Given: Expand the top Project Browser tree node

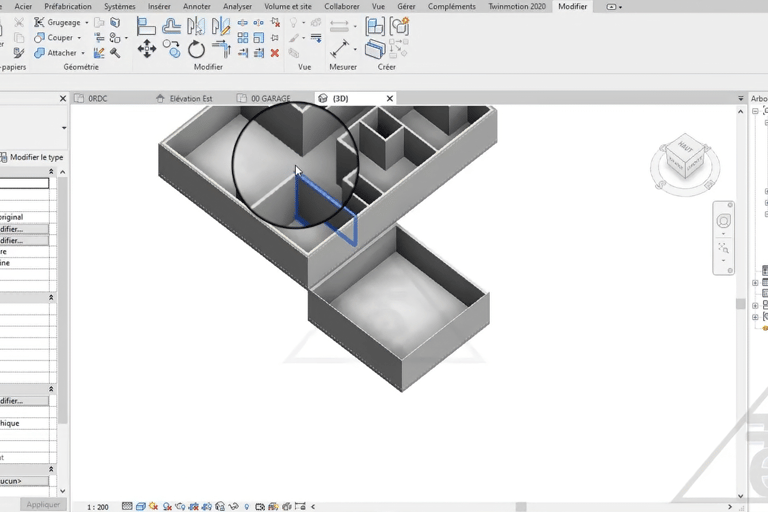Looking at the screenshot, I should coord(755,111).
